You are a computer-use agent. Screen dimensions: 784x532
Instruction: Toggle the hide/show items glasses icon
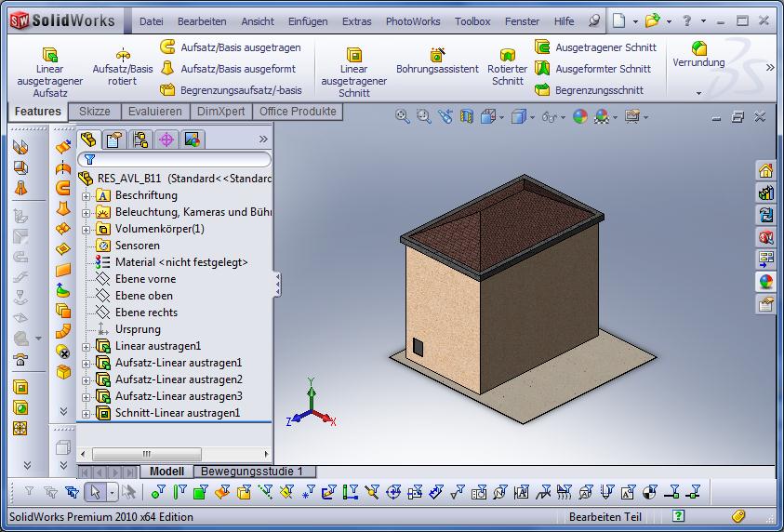(550, 117)
